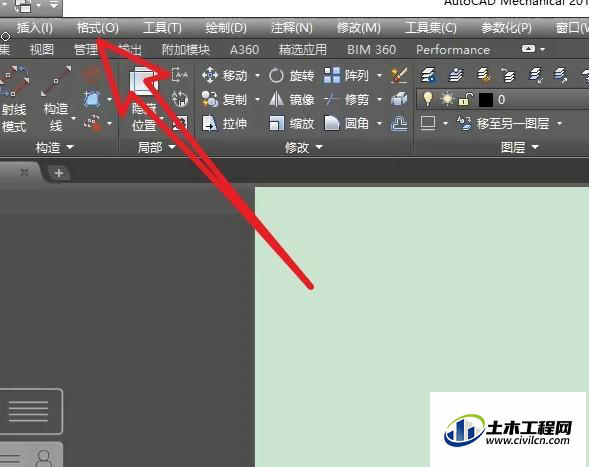Open the 插入(I) menu

click(35, 28)
